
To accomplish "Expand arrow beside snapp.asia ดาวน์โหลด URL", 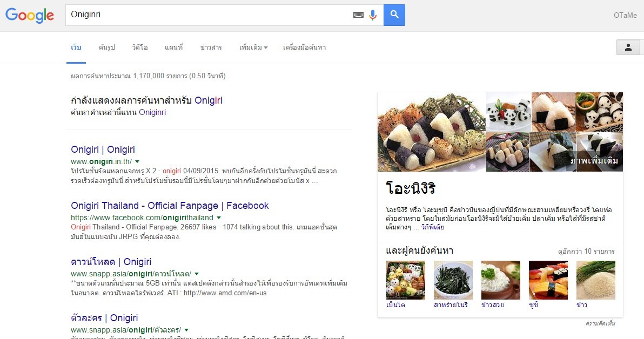I will point(196,274).
